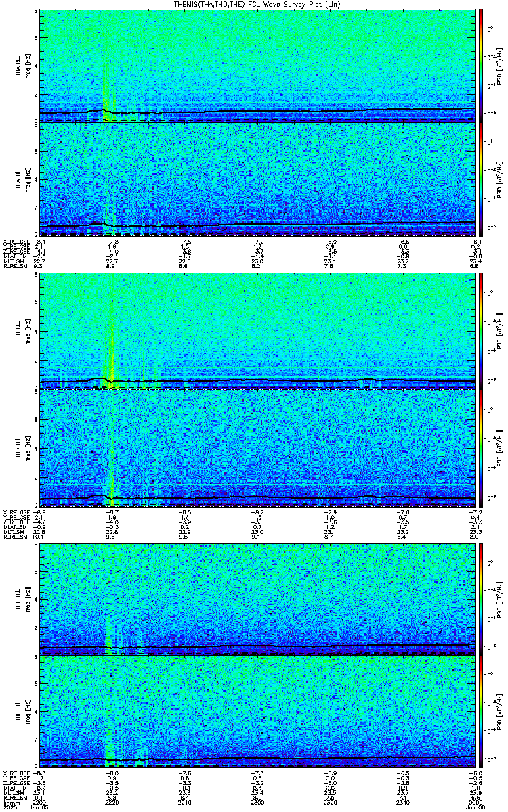Click the 2025 year label
508x812 pixels.
10,807
